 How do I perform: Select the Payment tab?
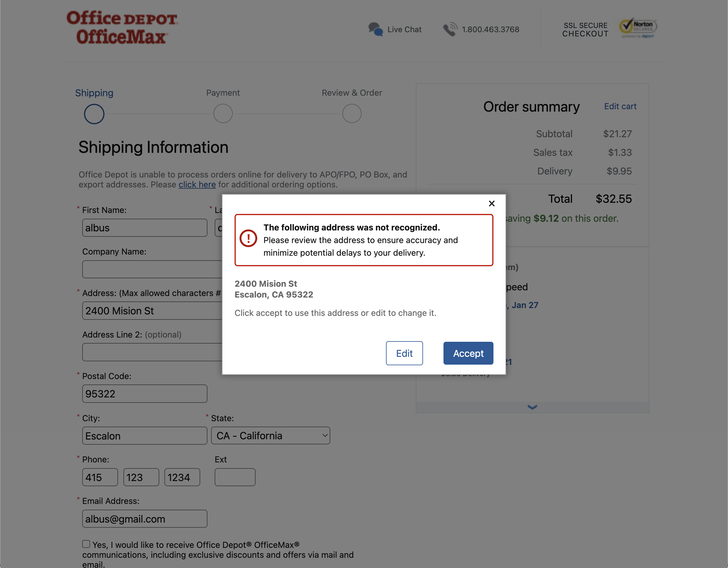[223, 93]
